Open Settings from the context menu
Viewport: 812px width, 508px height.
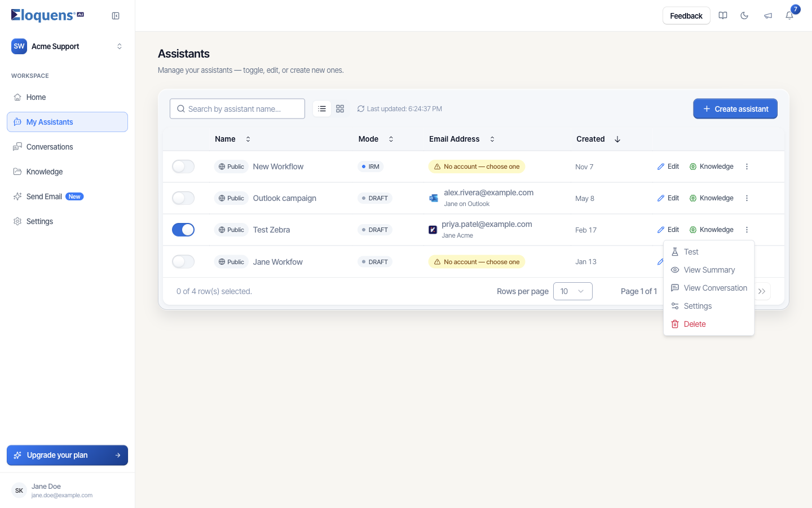(x=709, y=306)
